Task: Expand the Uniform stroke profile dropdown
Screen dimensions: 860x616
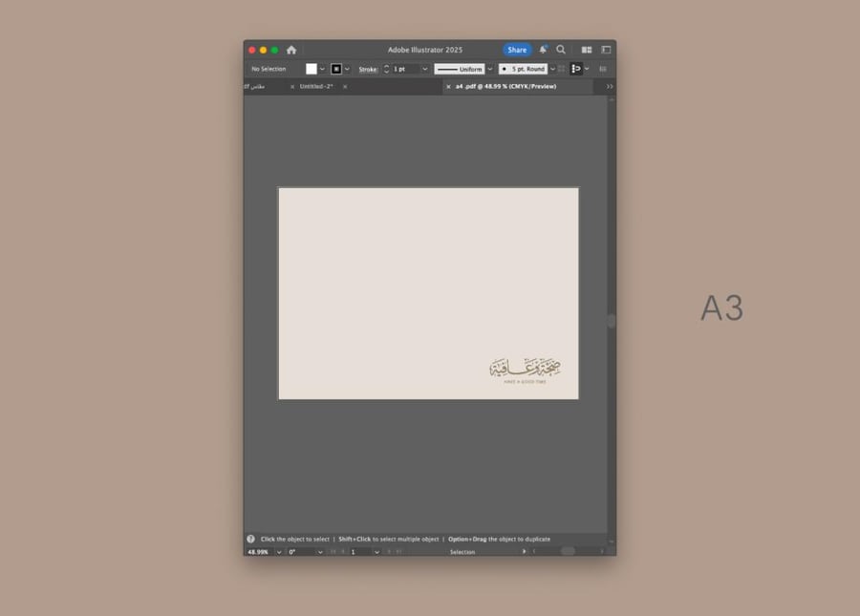Action: [490, 69]
